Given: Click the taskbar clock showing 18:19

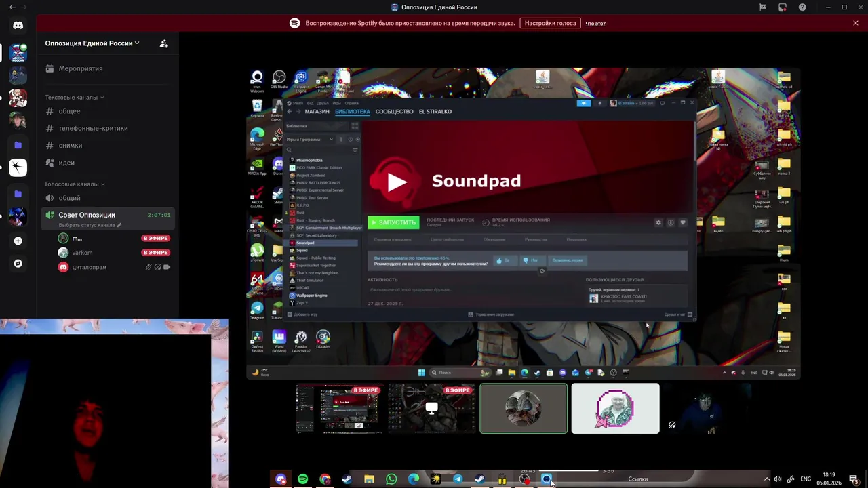Looking at the screenshot, I should 829,479.
